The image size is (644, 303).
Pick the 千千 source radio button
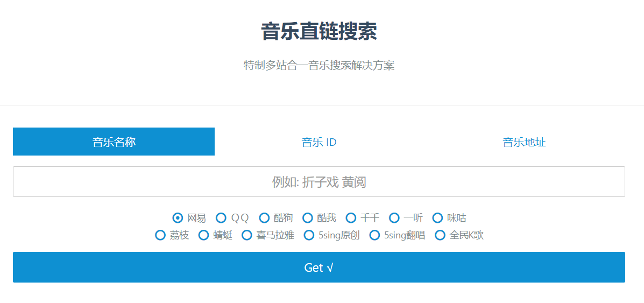[351, 217]
